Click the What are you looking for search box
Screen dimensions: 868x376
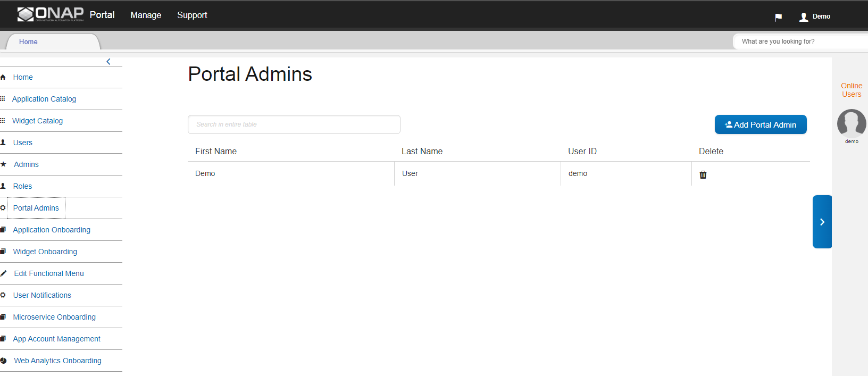pos(800,41)
